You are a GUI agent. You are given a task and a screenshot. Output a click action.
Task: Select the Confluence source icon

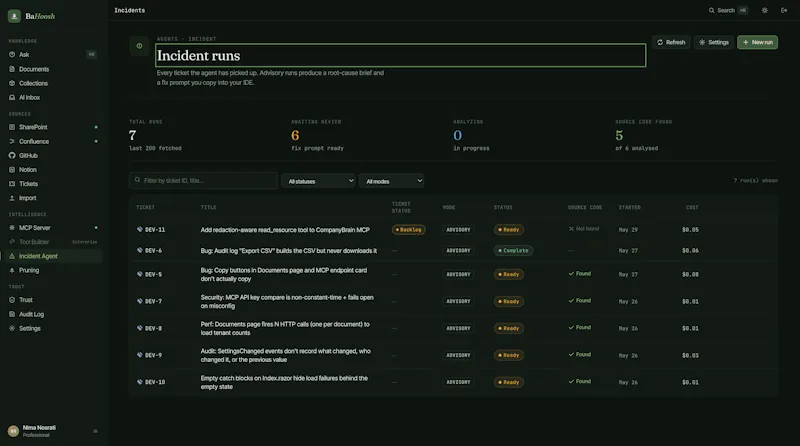[x=12, y=141]
